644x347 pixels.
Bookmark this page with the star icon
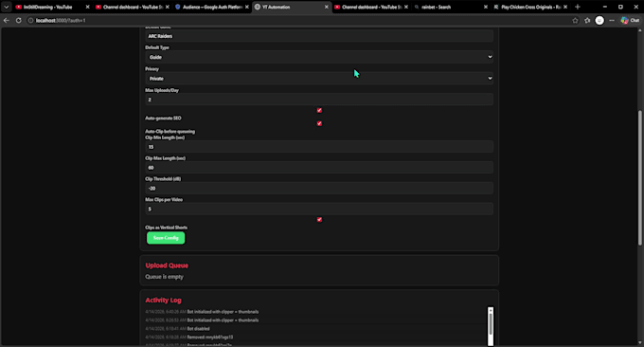575,20
